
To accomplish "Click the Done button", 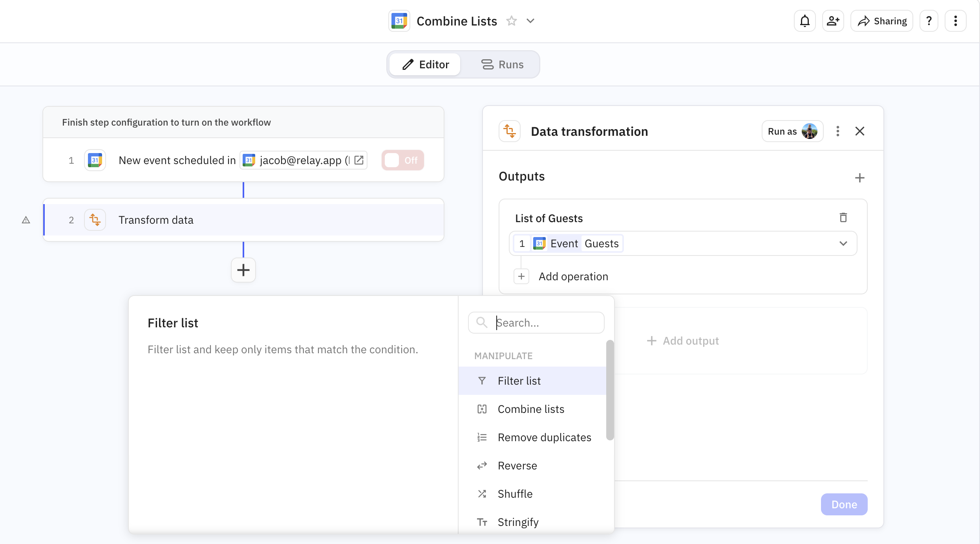I will 844,504.
